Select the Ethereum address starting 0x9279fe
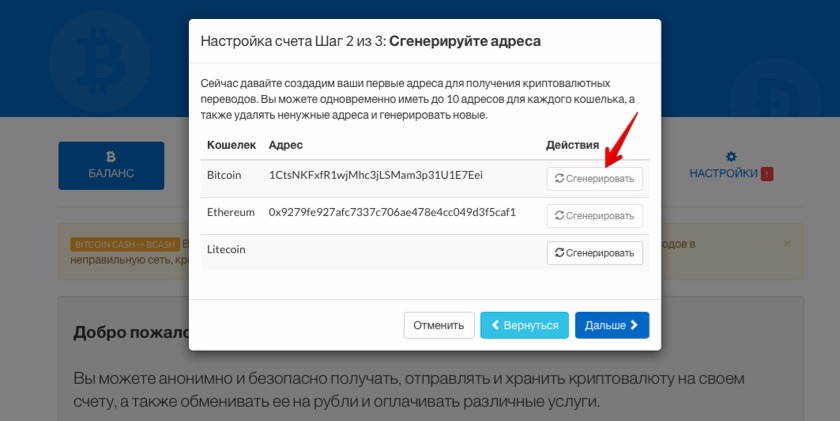 click(392, 212)
